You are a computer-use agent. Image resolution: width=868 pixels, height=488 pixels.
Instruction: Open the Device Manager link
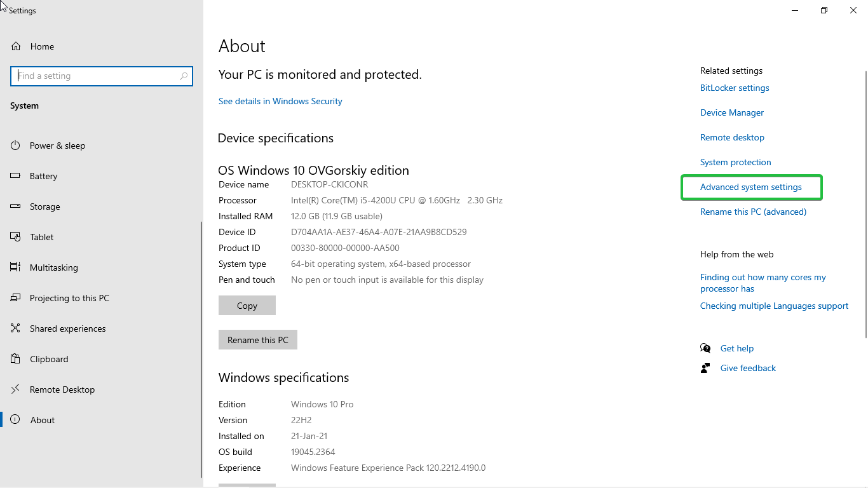tap(732, 112)
